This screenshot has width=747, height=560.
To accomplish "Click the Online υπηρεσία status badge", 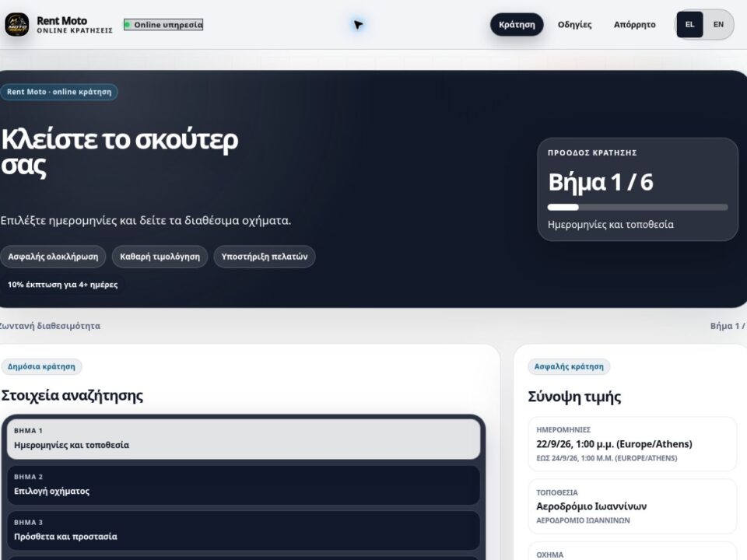I will (163, 24).
